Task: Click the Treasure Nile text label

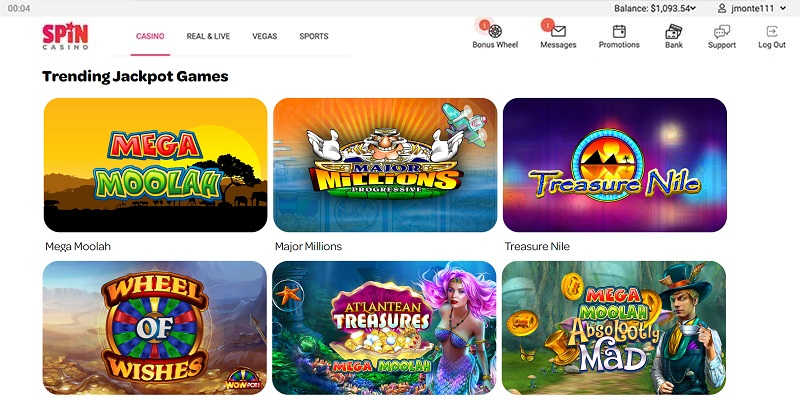Action: point(537,246)
